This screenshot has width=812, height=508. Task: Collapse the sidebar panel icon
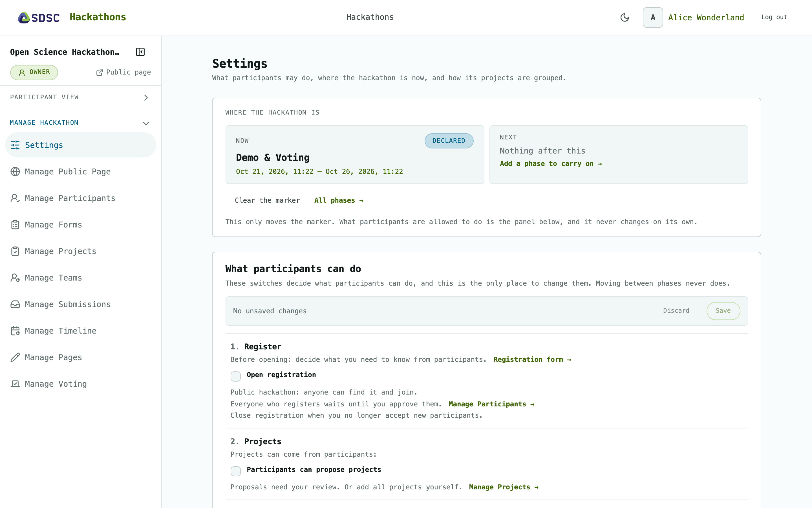(140, 52)
